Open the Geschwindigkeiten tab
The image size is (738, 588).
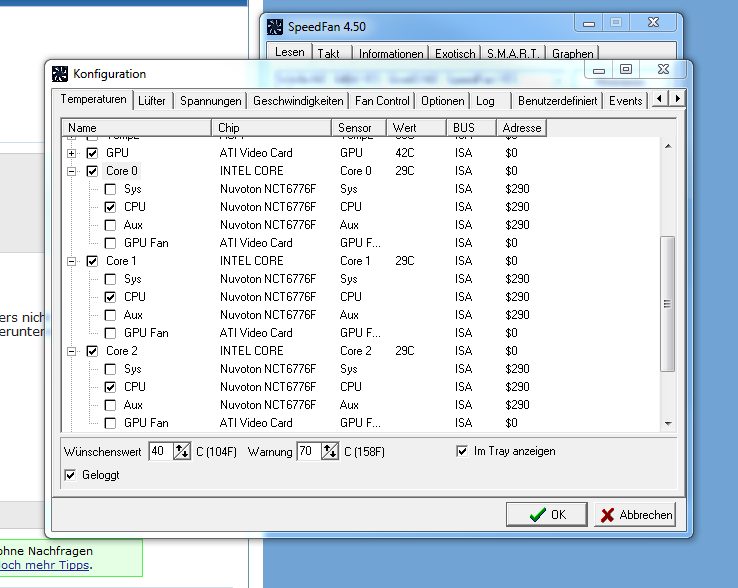[x=298, y=101]
